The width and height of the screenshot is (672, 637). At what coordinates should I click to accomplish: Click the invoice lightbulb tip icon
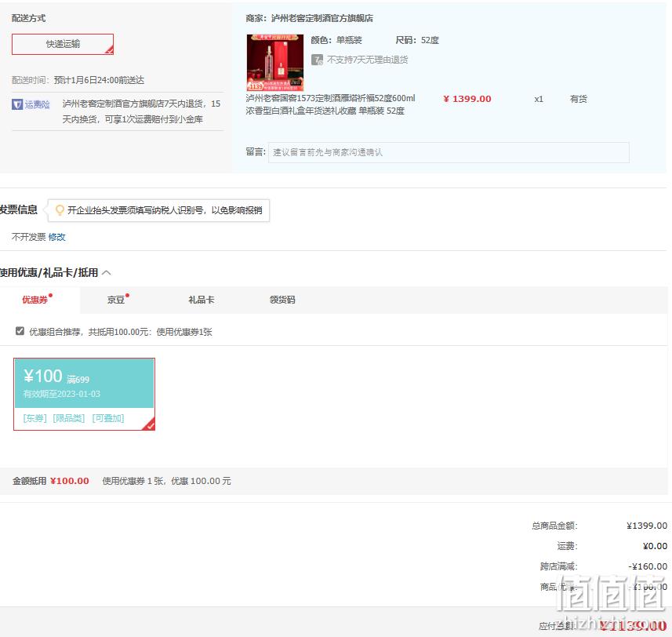pyautogui.click(x=60, y=210)
